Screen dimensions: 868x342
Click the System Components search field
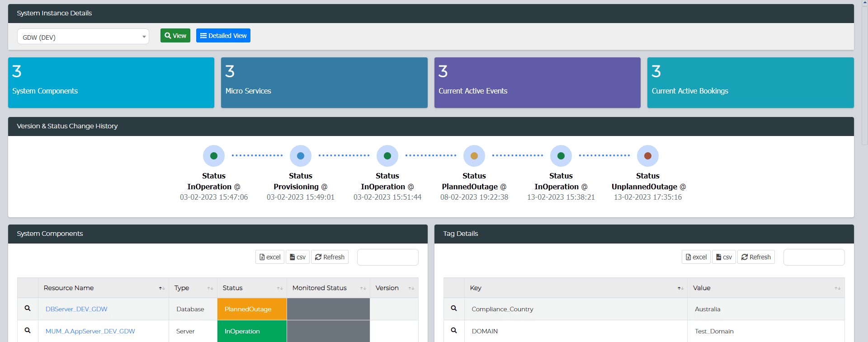click(x=388, y=257)
